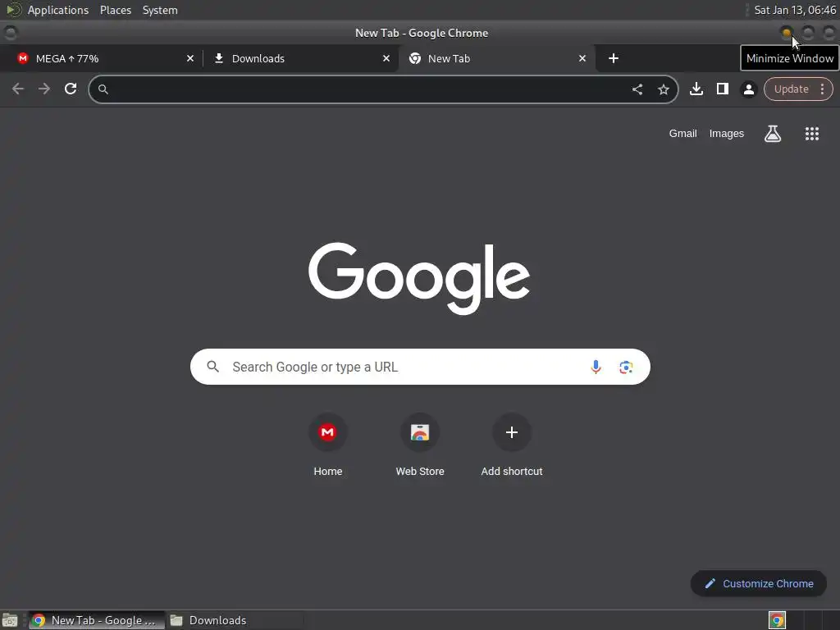This screenshot has width=840, height=630.
Task: Open the Chrome three-dot menu
Action: (822, 89)
